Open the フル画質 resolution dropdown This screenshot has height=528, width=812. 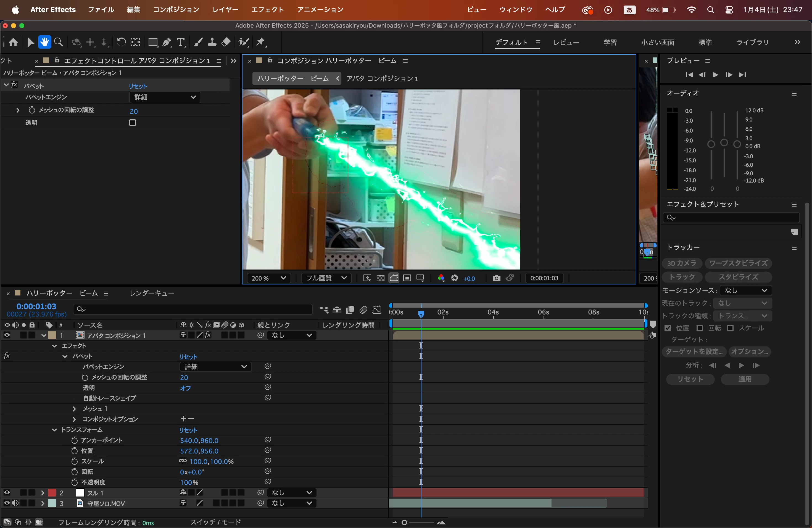coord(326,278)
